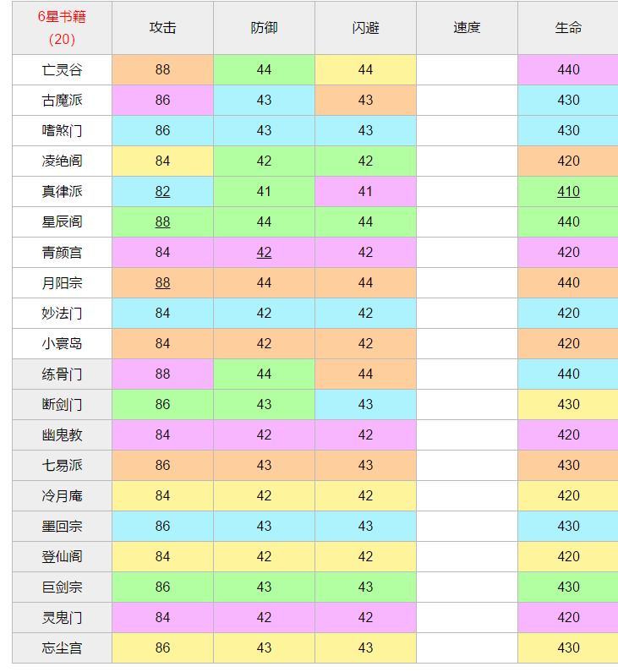Screen dimensions: 618x672
Task: Select the 亡灵谷 row label
Action: tap(63, 70)
